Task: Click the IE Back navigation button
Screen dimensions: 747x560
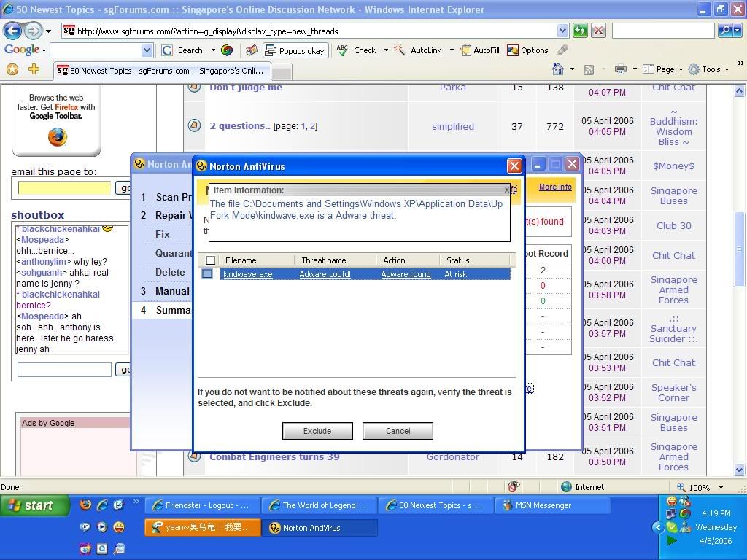Action: 12,31
